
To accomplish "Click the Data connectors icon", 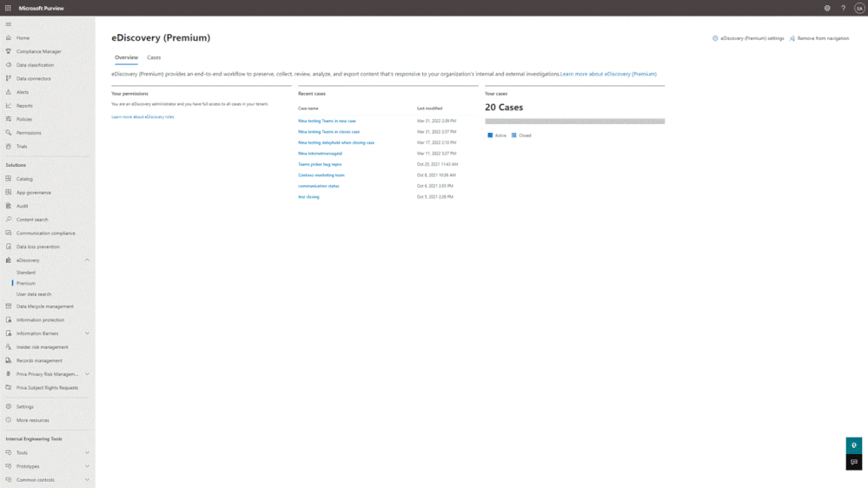I will click(x=9, y=78).
